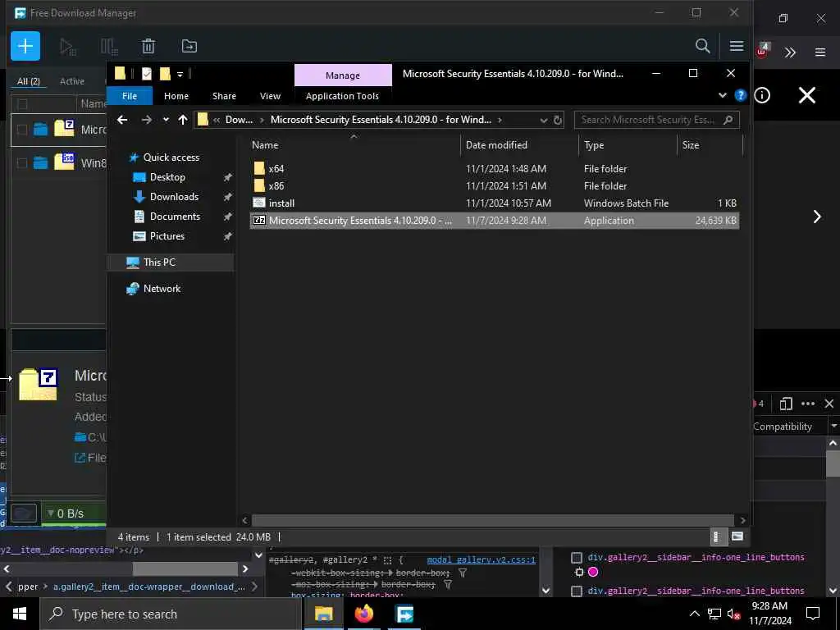Open the Free Download Manager hamburger menu
The image size is (840, 630).
coord(736,46)
